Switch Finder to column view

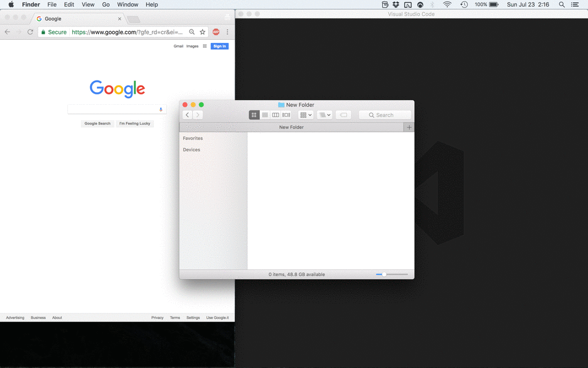tap(275, 115)
